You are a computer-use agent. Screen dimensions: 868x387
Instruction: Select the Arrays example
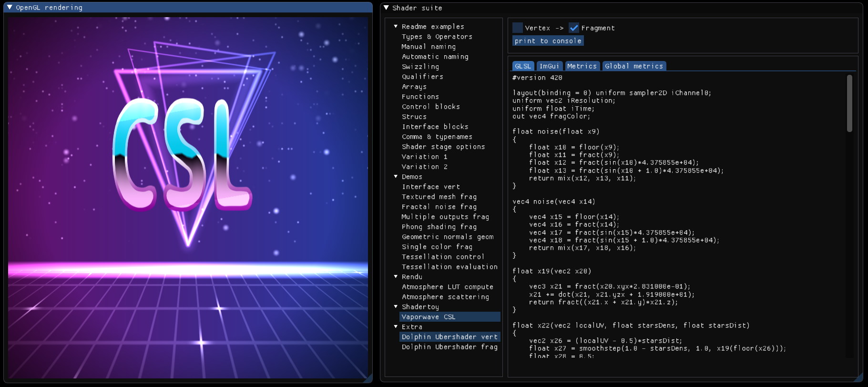click(x=414, y=87)
